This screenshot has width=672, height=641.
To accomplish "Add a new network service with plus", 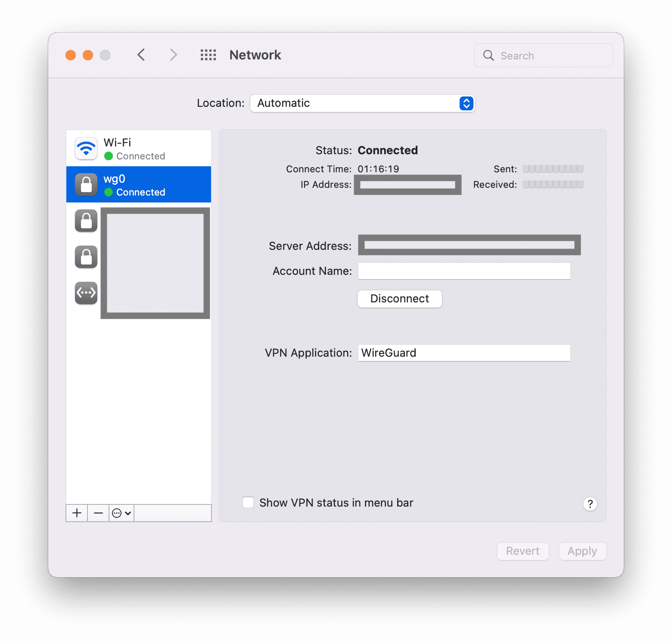I will click(77, 513).
